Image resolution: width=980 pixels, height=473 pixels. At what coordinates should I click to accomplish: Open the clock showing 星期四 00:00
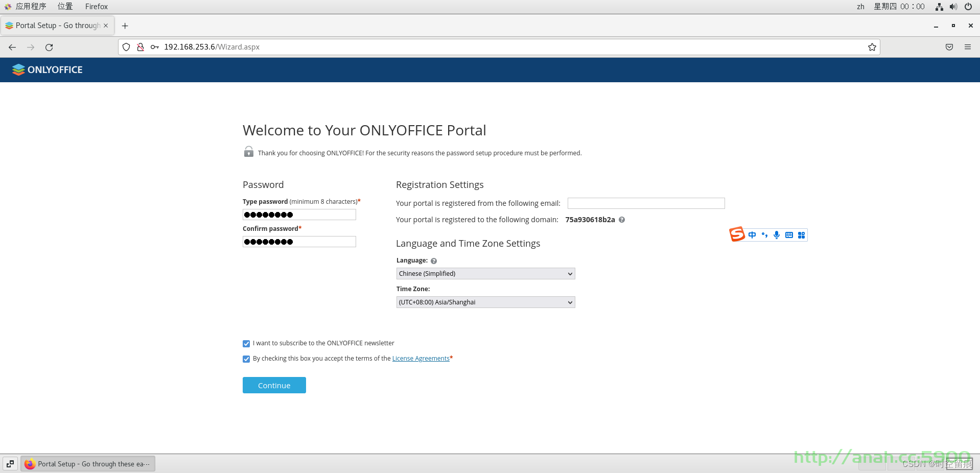pos(899,7)
